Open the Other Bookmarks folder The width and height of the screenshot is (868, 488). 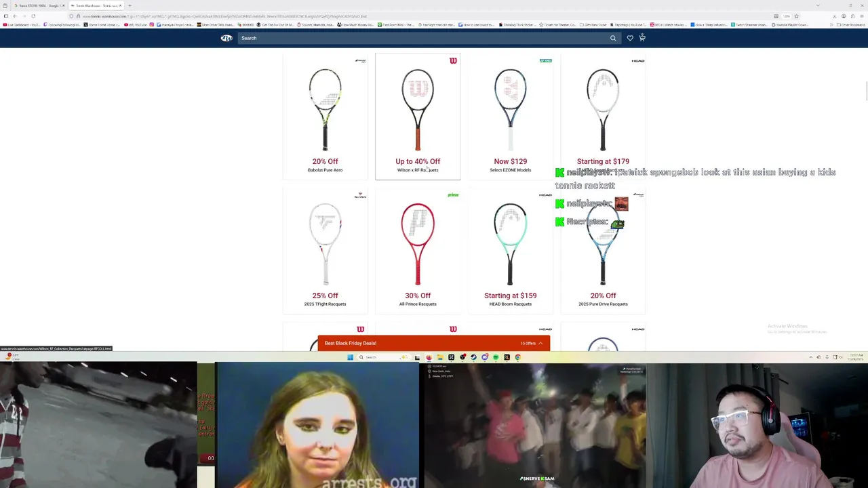(x=851, y=24)
